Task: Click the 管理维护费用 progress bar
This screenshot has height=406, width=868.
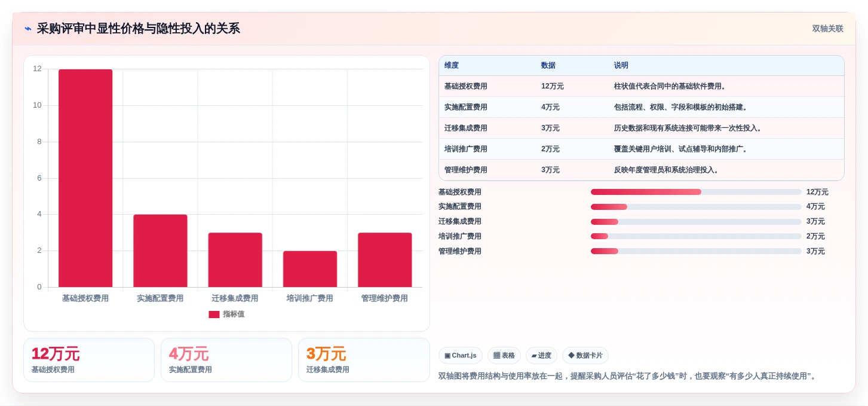Action: [696, 251]
